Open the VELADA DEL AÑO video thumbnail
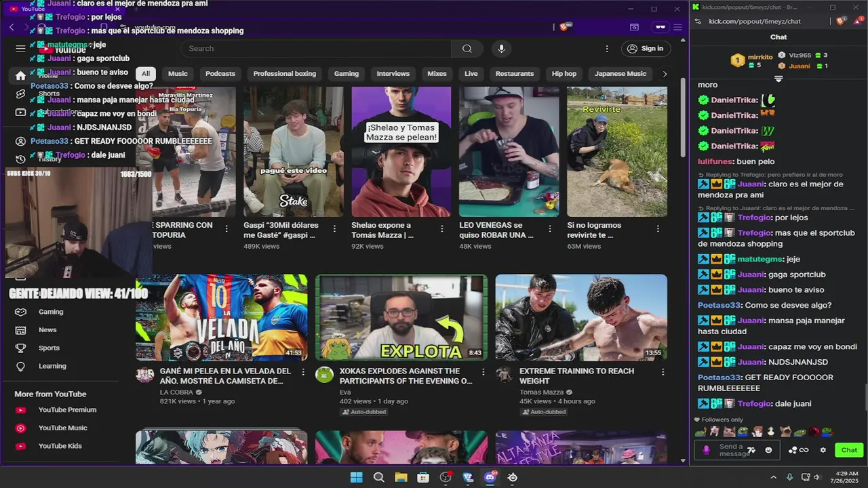 [x=221, y=317]
